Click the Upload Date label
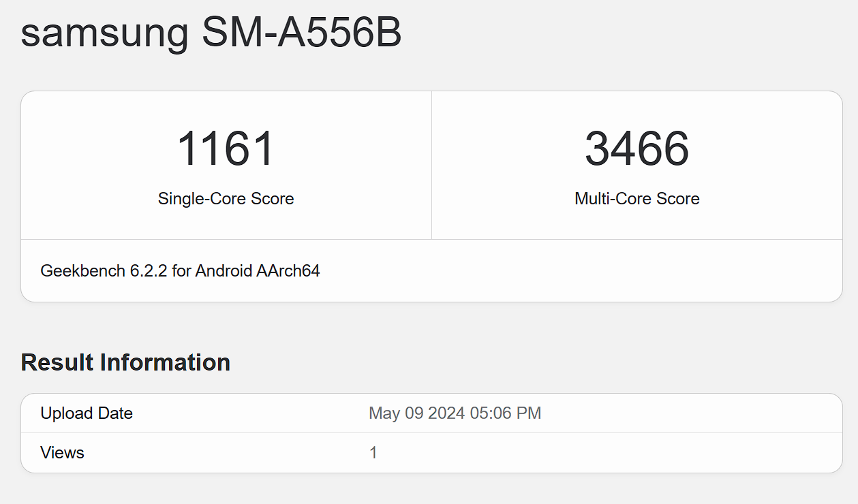This screenshot has height=504, width=858. [87, 413]
